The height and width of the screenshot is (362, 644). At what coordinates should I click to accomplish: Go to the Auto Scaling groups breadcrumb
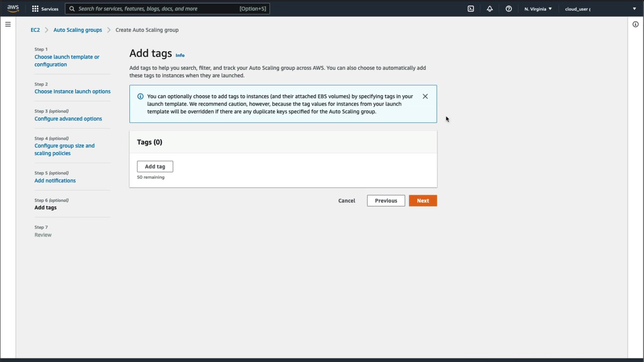(77, 30)
